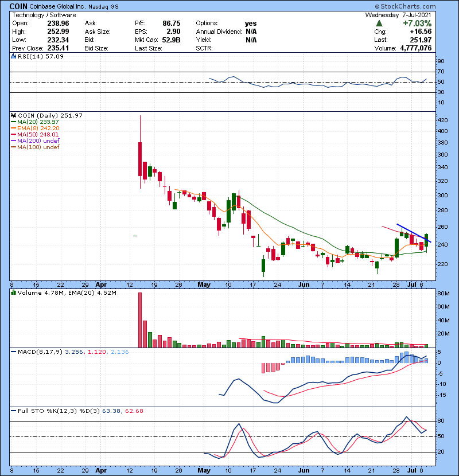459x476 pixels.
Task: Click the Volume value 4,777,076
Action: pyautogui.click(x=416, y=48)
